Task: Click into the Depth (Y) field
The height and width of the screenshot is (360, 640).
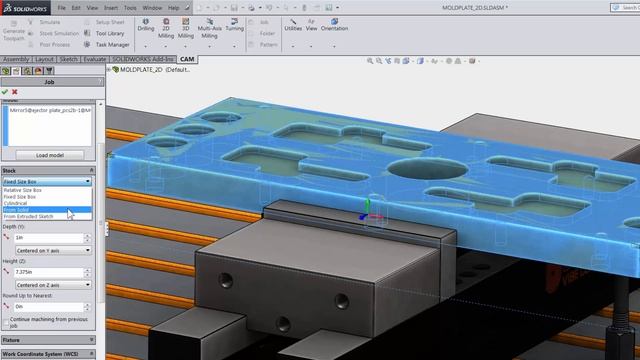Action: (x=49, y=237)
